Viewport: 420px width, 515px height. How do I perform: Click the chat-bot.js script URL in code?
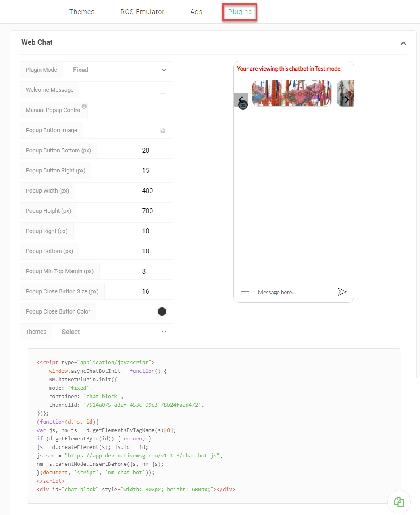click(x=143, y=455)
